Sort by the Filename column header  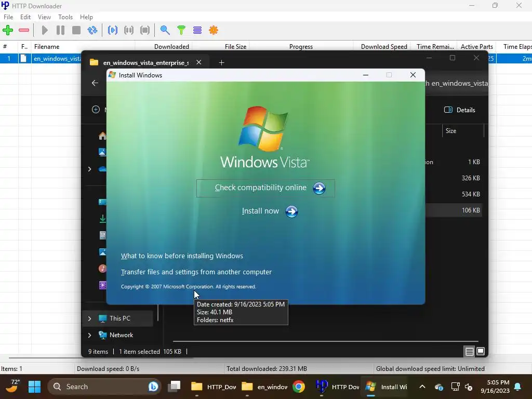pyautogui.click(x=83, y=46)
